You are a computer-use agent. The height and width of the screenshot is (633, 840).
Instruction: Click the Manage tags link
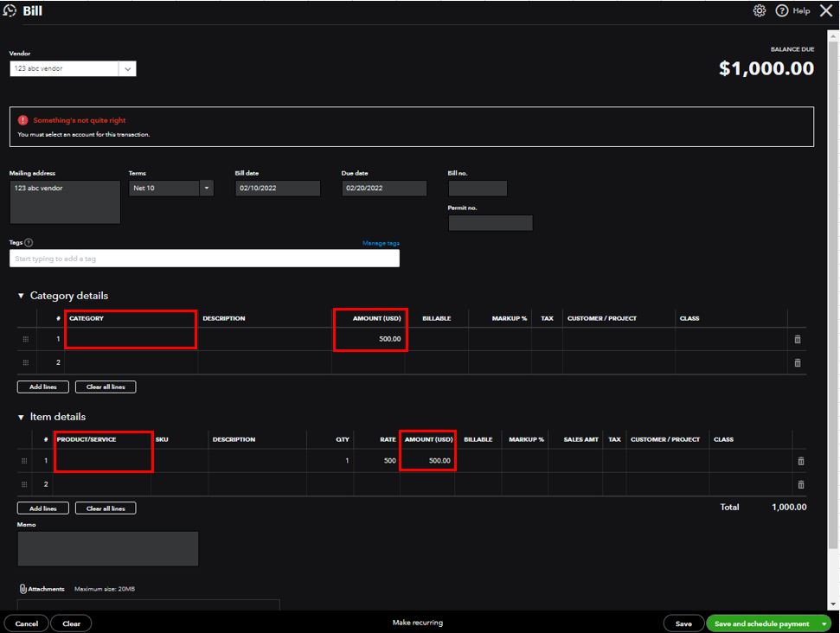[x=381, y=243]
